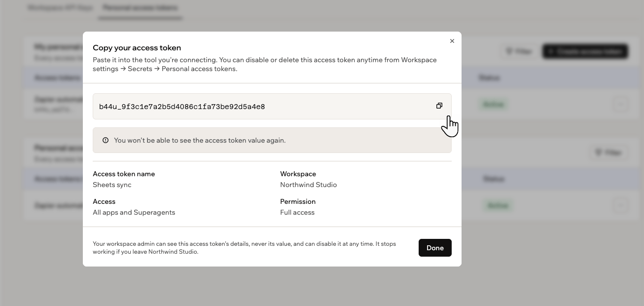Select the 'Sheets sync' token name text
644x306 pixels.
pos(112,185)
